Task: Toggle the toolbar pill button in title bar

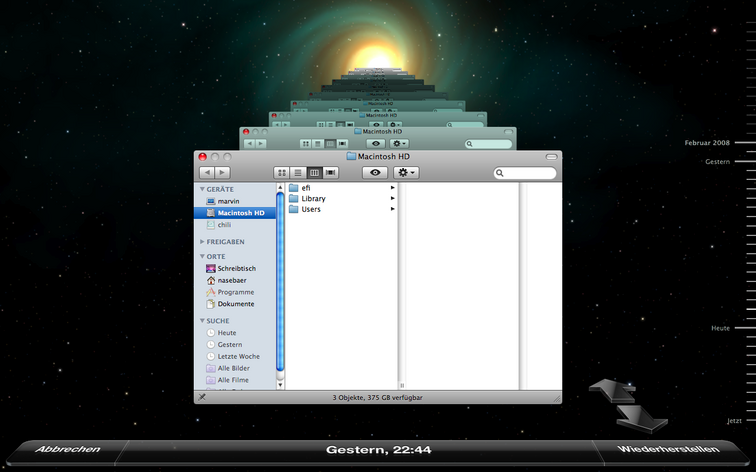Action: click(551, 157)
